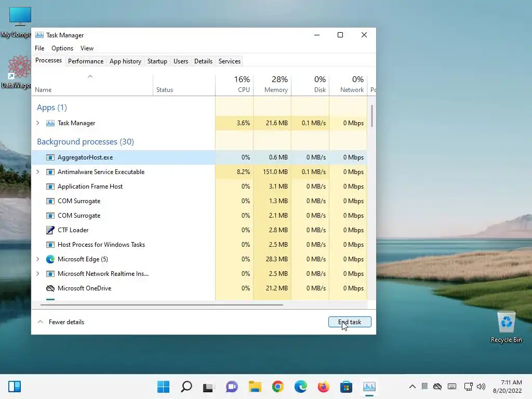This screenshot has width=532, height=399.
Task: Launch Firefox from taskbar
Action: [323, 387]
